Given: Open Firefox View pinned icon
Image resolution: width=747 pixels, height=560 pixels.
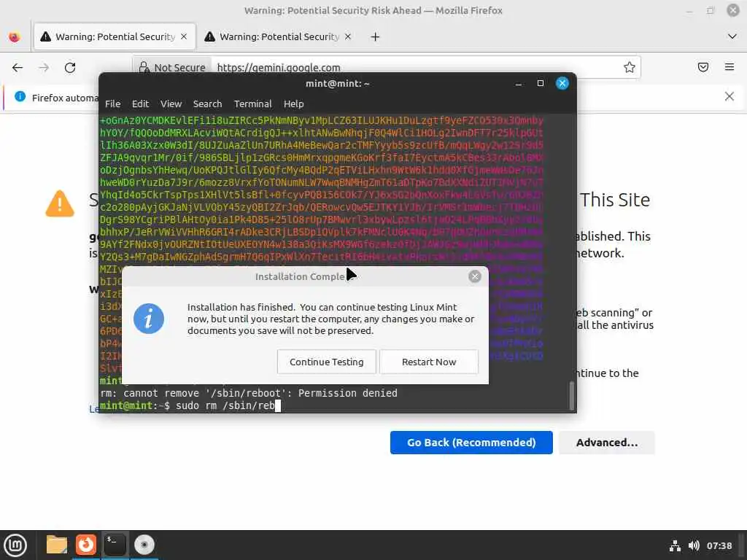Looking at the screenshot, I should pyautogui.click(x=15, y=36).
